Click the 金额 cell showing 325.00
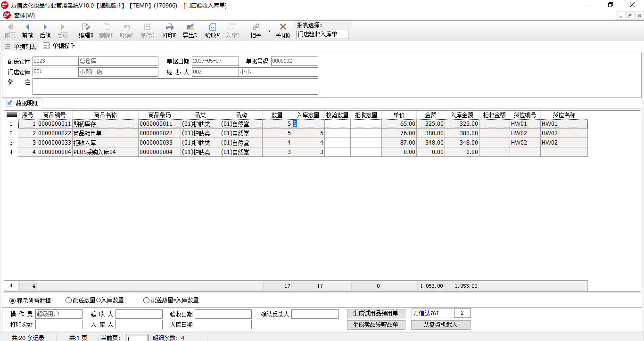The image size is (644, 341). [x=430, y=124]
